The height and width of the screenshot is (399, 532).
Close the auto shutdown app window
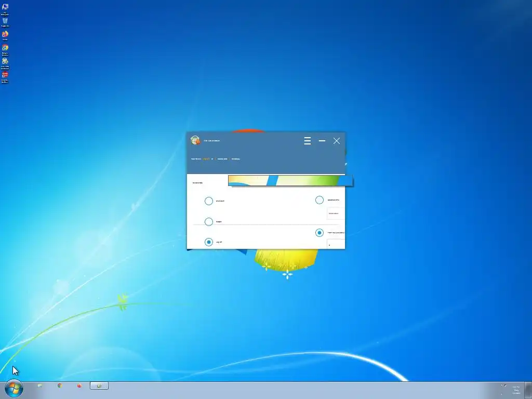tap(337, 141)
